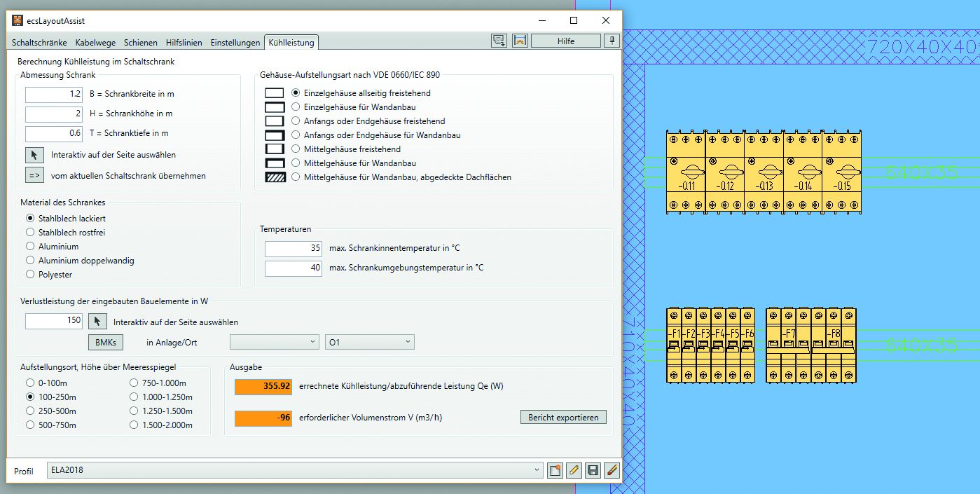Choose Mittelgehäuse freistehend installation type
Viewport: 980px width, 494px height.
coord(296,149)
